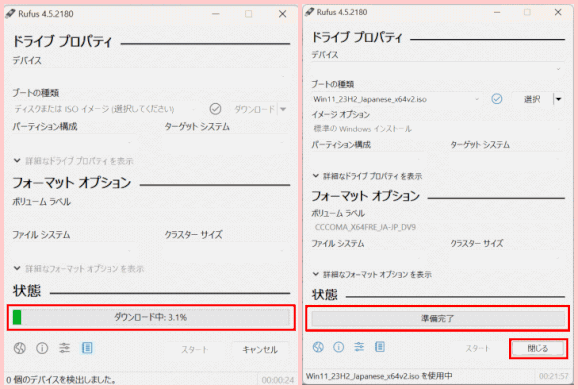
Task: Click the 0 個のデバイスを検出しました status text
Action: [61, 379]
